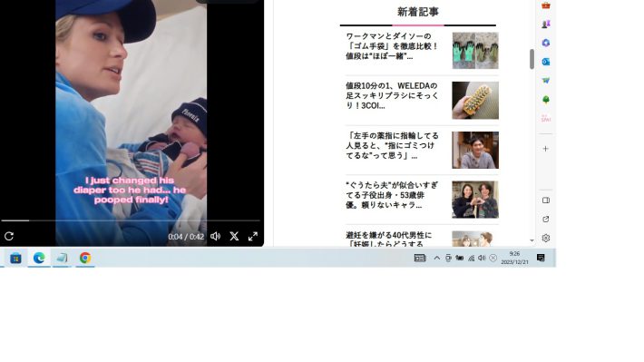Open Outlook in the Edge sidebar

click(545, 62)
